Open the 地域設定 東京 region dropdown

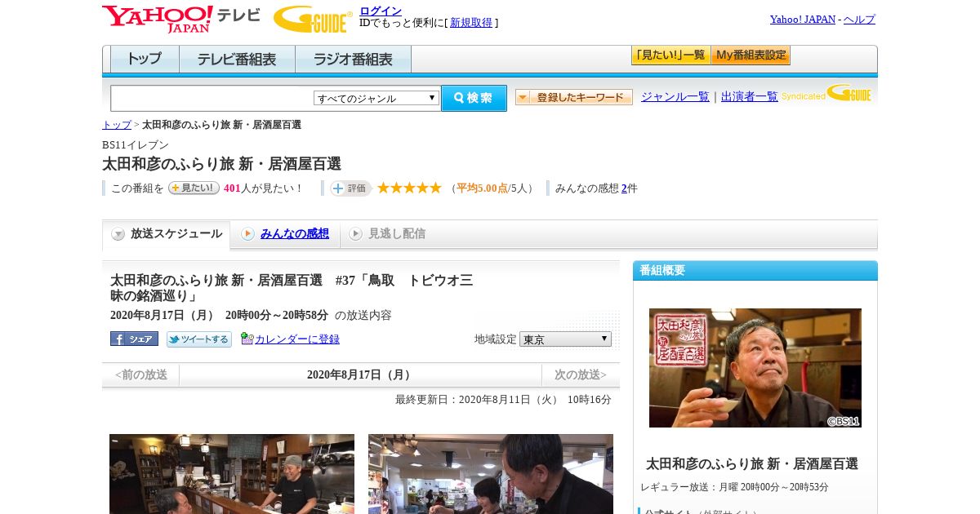[x=565, y=339]
